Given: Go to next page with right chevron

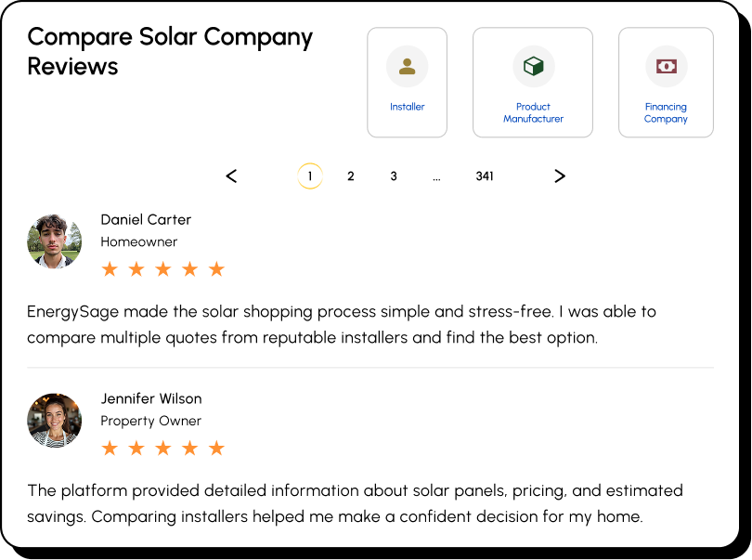Looking at the screenshot, I should (x=560, y=176).
